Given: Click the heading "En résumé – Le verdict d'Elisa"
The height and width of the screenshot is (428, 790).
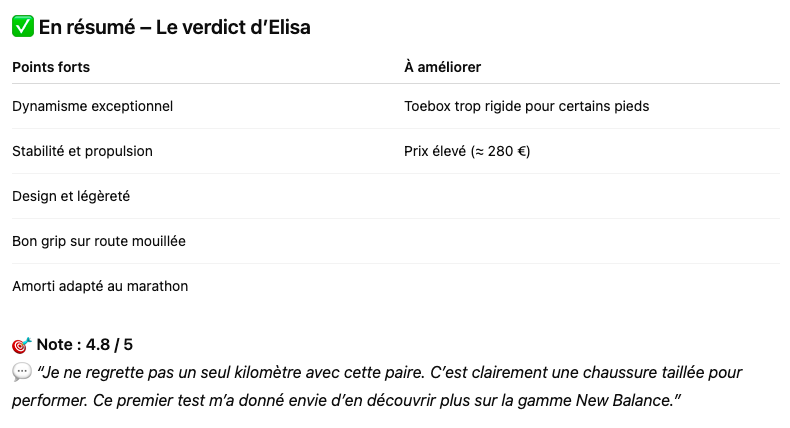Looking at the screenshot, I should point(174,27).
